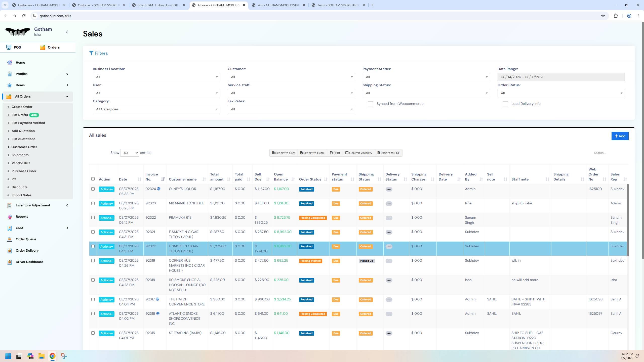Bookmark this page with star icon
Screen dimensions: 644x362
click(603, 16)
